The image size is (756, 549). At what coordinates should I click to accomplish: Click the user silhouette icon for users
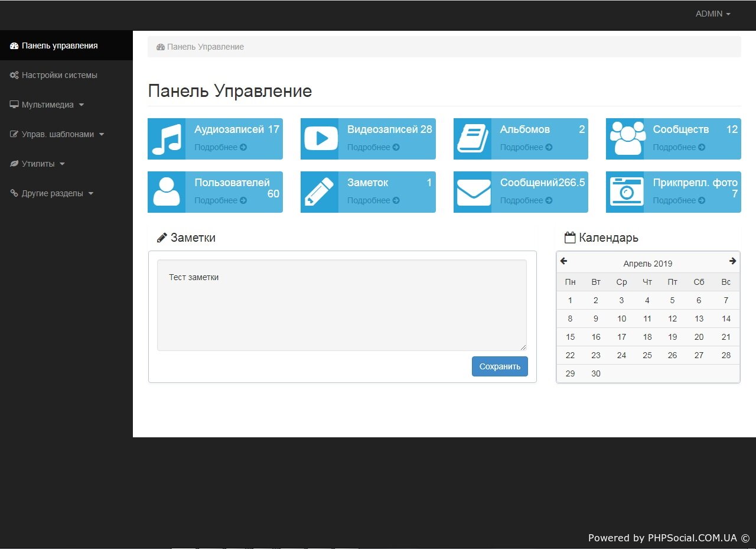(x=167, y=192)
